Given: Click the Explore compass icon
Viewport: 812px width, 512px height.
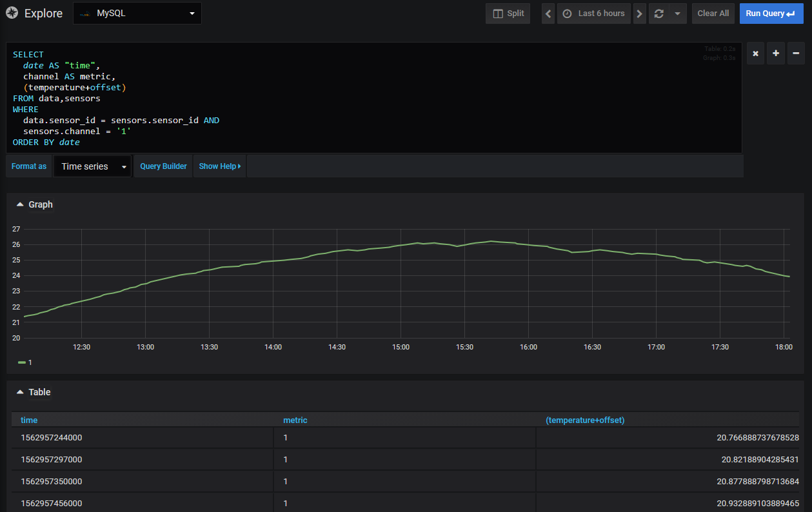Looking at the screenshot, I should pyautogui.click(x=12, y=13).
